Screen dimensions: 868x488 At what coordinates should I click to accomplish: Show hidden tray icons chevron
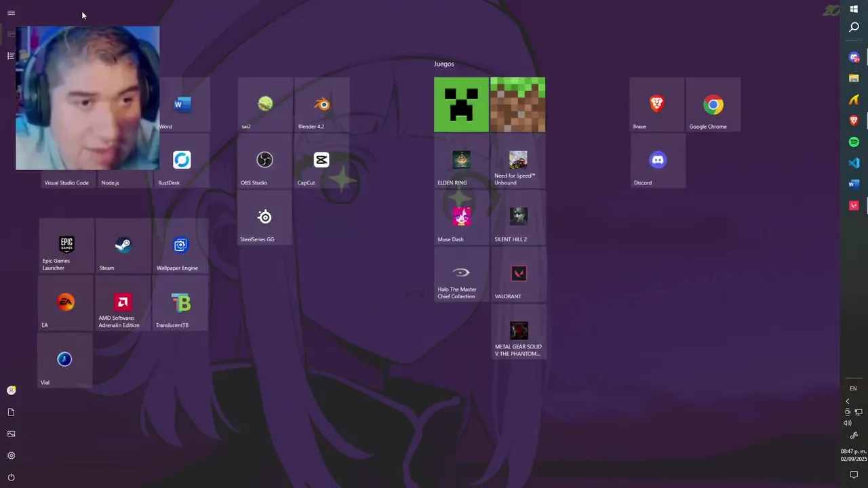(x=847, y=401)
